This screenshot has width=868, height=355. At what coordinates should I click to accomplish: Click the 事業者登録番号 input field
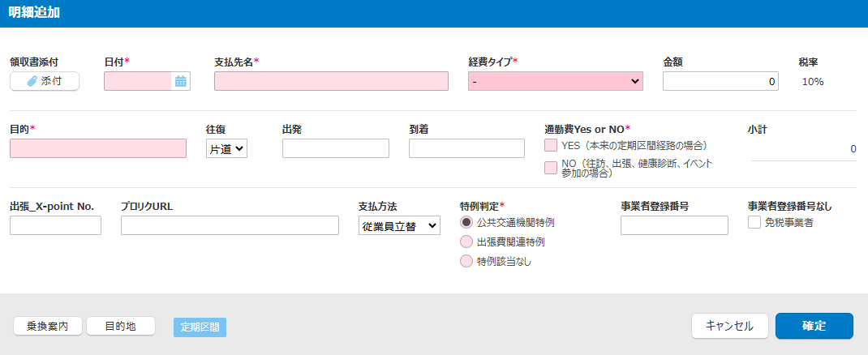(674, 226)
